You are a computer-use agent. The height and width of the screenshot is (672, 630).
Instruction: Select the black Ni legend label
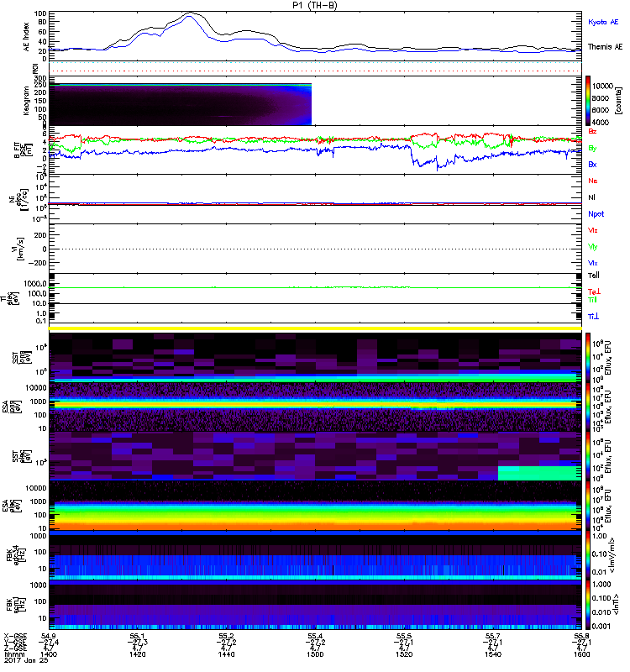point(591,197)
